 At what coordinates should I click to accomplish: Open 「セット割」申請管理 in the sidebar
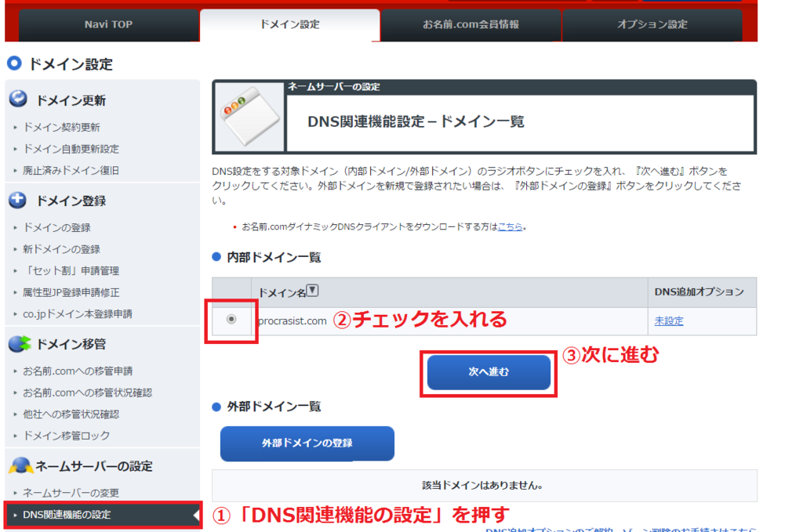coord(71,270)
